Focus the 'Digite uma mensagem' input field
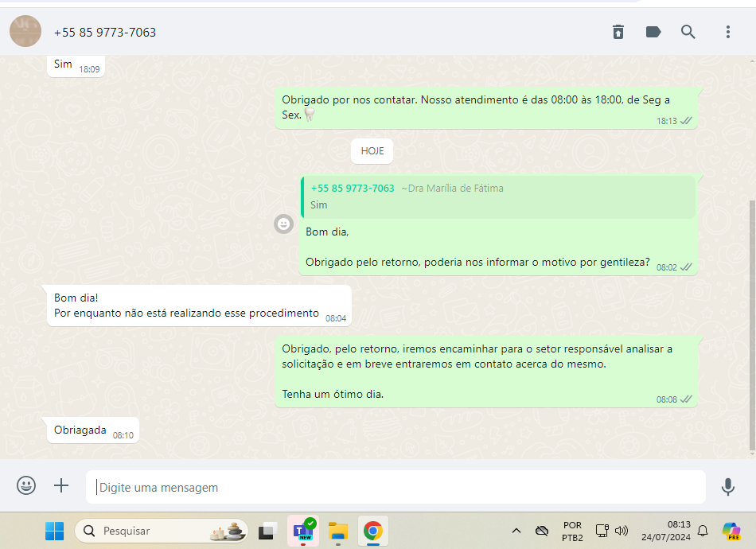The image size is (756, 549). [x=396, y=487]
